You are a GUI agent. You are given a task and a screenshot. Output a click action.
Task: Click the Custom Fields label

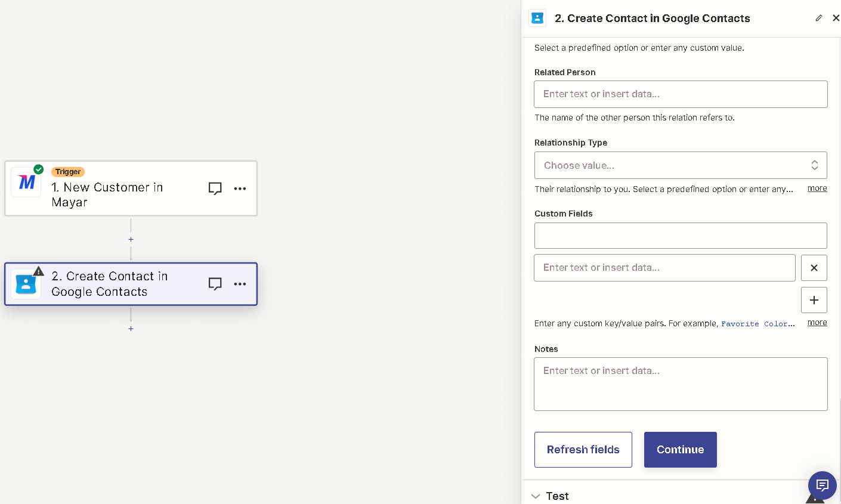564,214
